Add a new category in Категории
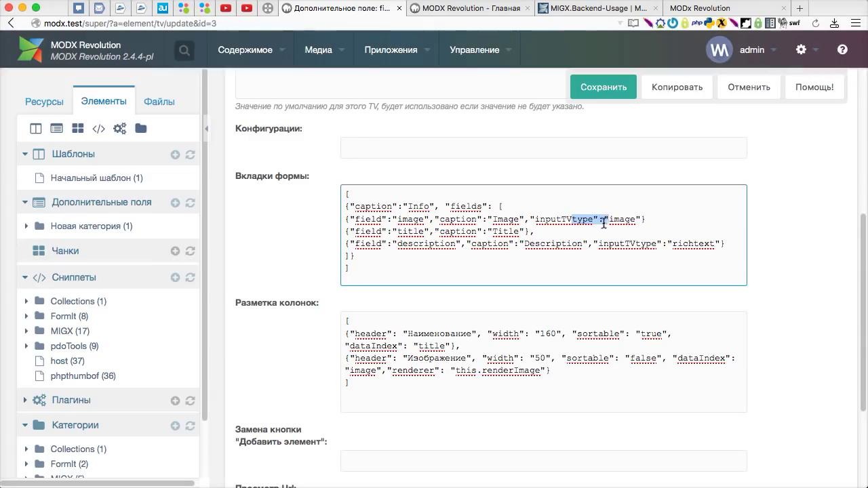The image size is (868, 488). (175, 426)
